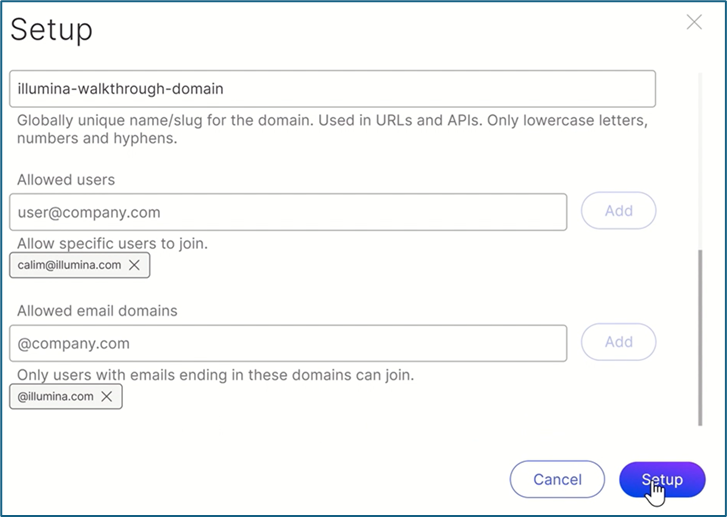Image resolution: width=727 pixels, height=517 pixels.
Task: Click the dialog's vertical scrollbar thumb
Action: click(x=700, y=337)
